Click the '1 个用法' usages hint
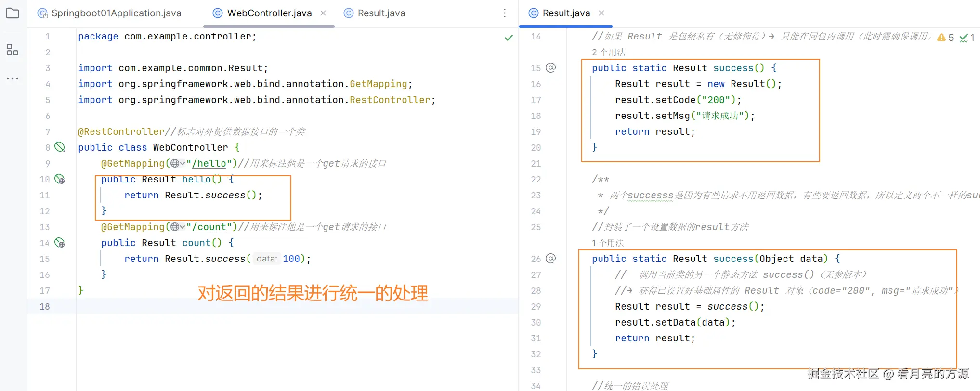Viewport: 980px width, 391px height. tap(608, 243)
